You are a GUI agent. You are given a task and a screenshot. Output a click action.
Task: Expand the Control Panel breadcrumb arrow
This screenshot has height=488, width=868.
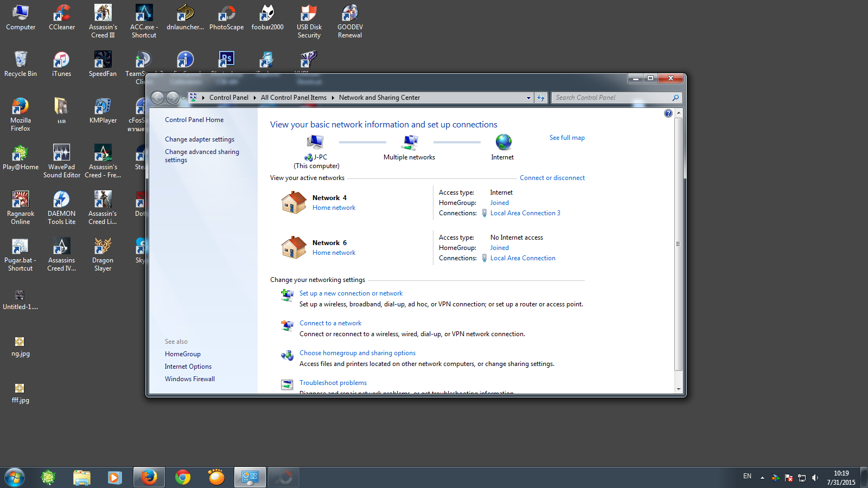(x=255, y=98)
